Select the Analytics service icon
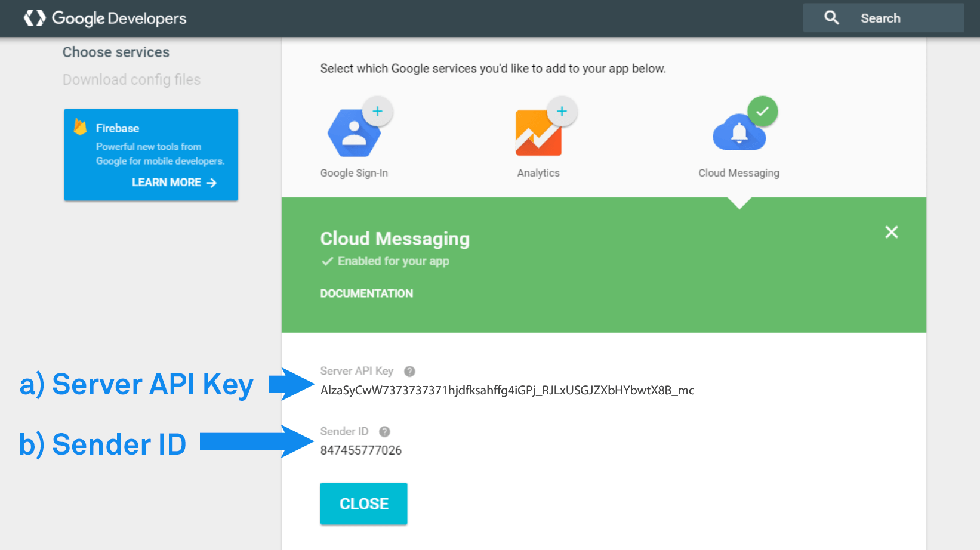This screenshot has width=980, height=550. click(x=538, y=133)
